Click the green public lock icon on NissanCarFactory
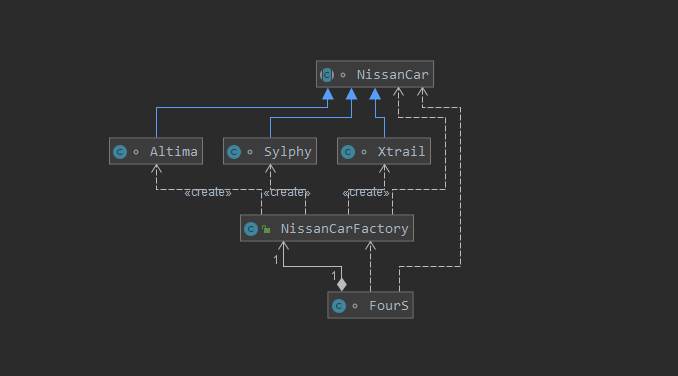 266,229
